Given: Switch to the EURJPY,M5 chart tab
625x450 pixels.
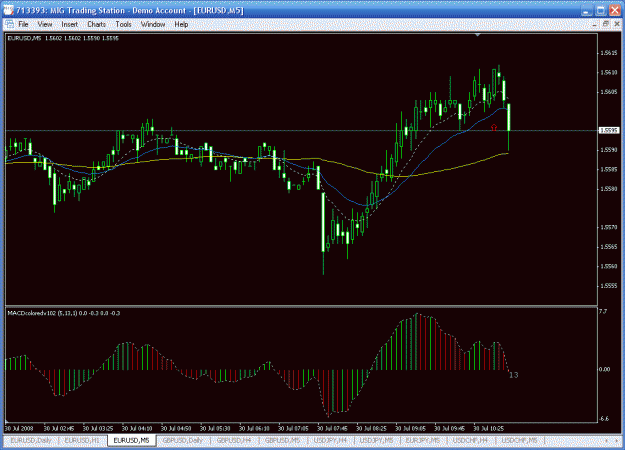Looking at the screenshot, I should [423, 440].
